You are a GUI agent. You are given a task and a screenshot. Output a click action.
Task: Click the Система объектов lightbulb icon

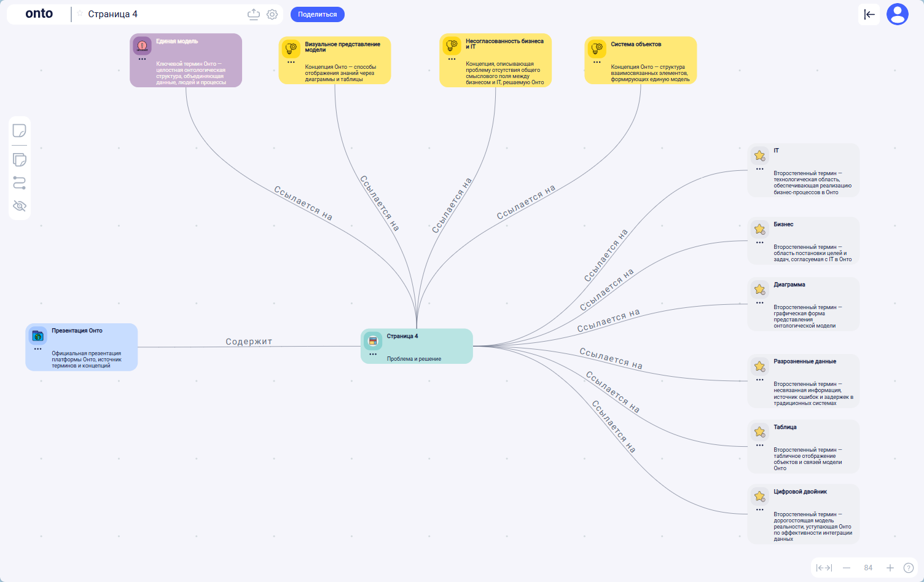pos(597,49)
